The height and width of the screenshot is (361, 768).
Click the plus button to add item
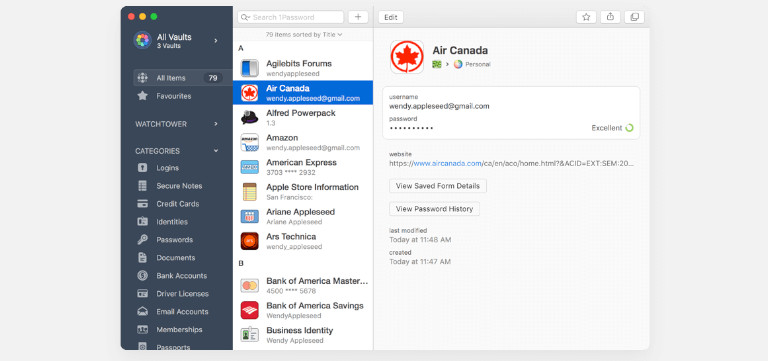[358, 17]
